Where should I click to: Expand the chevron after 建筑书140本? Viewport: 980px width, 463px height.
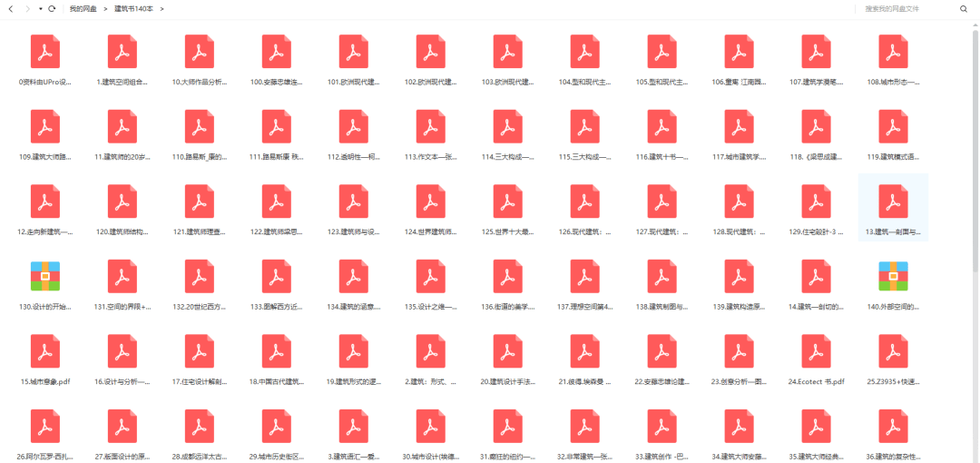[x=162, y=8]
